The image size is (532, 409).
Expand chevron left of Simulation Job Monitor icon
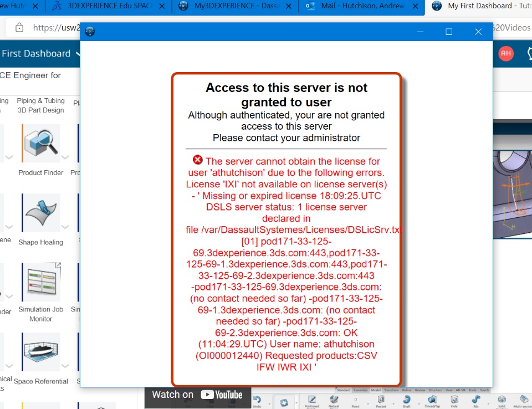(x=9, y=296)
